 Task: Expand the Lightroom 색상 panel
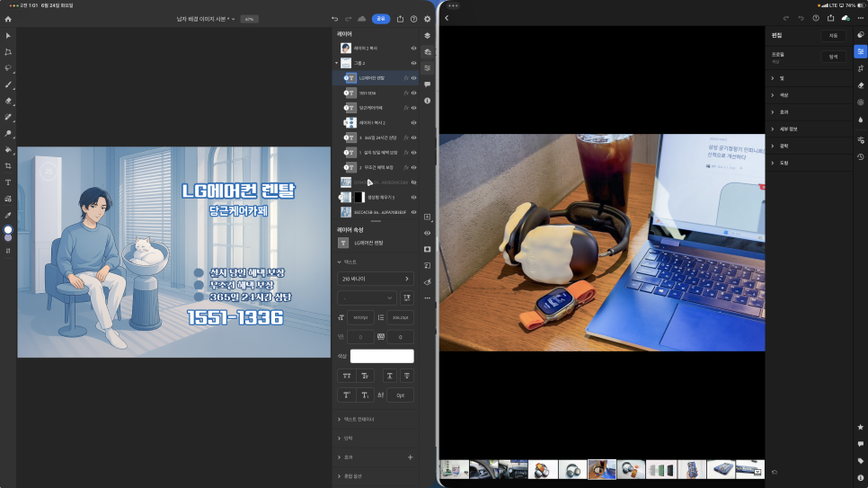(773, 95)
